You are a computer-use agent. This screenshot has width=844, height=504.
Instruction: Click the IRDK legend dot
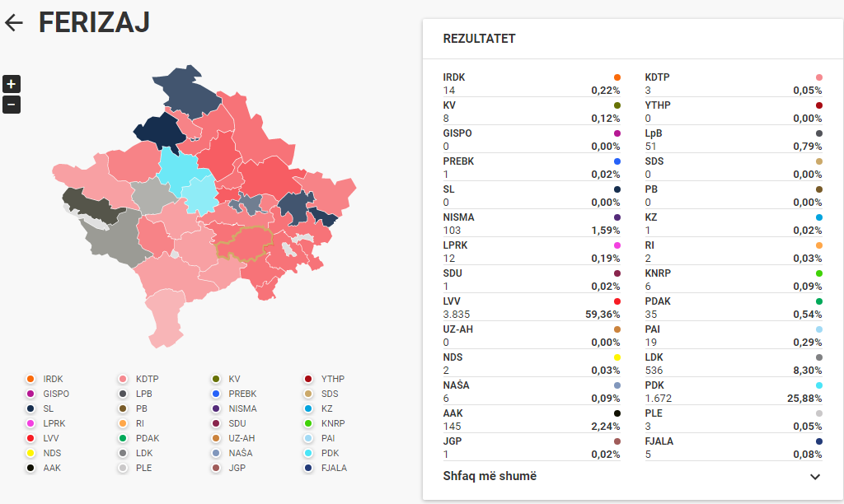pos(30,379)
